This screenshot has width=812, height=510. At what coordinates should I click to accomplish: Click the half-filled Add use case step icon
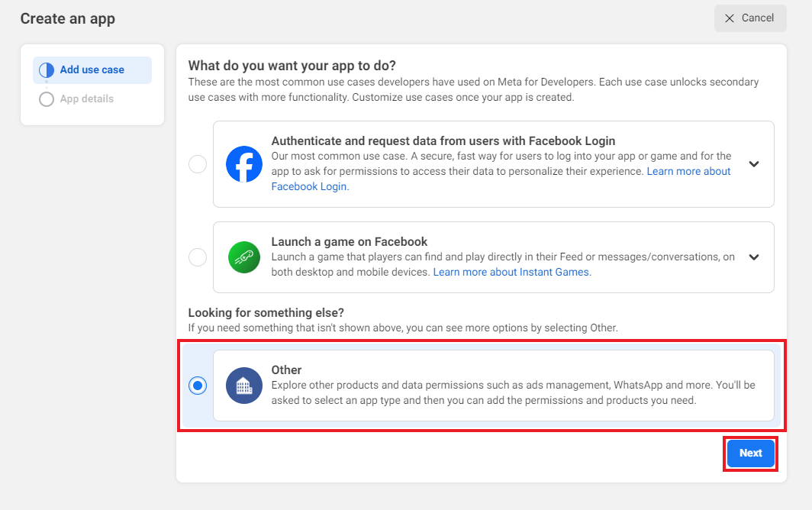pos(47,70)
